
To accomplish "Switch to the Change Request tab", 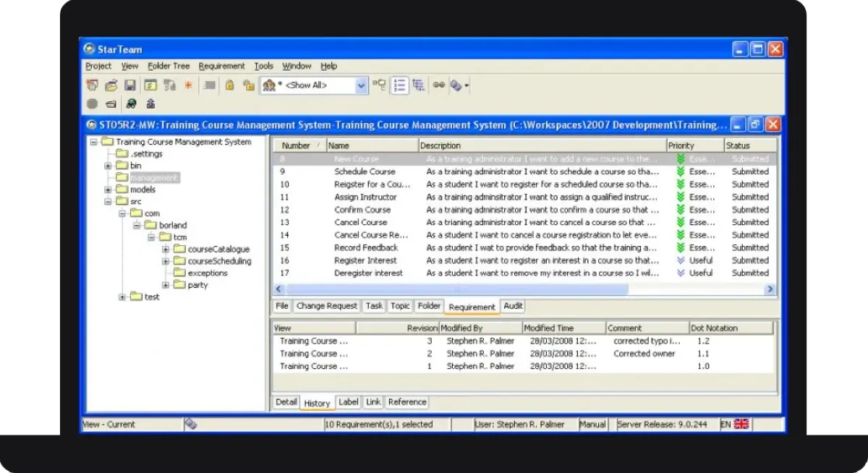I will click(326, 306).
